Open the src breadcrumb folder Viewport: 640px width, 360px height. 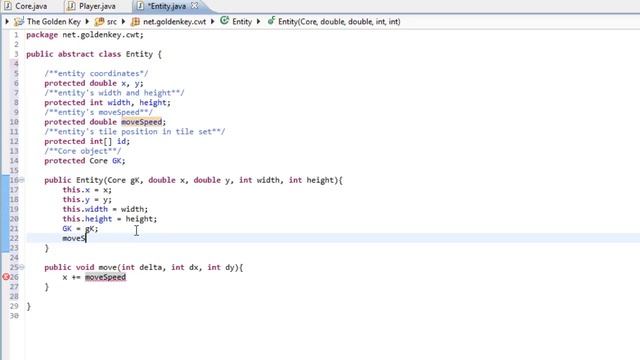[112, 22]
